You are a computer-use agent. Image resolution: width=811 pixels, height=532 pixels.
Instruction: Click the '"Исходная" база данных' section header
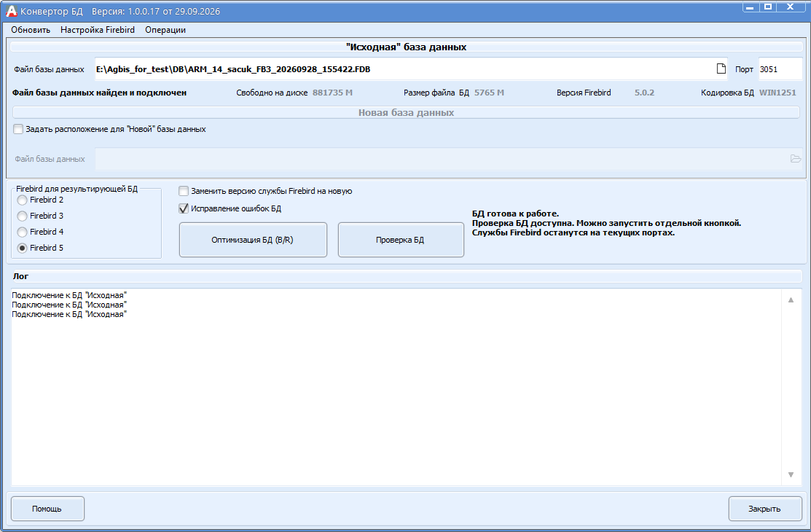pyautogui.click(x=406, y=47)
